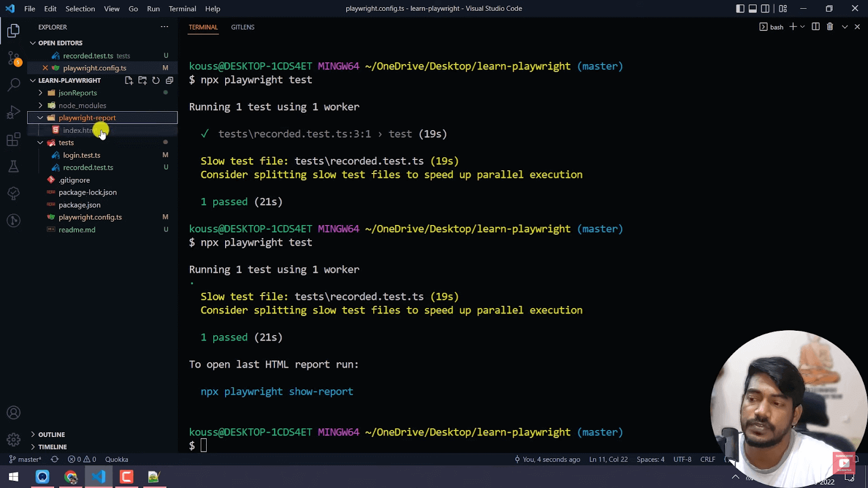Screen dimensions: 868x488
Task: Expand the node_modules folder
Action: (40, 105)
